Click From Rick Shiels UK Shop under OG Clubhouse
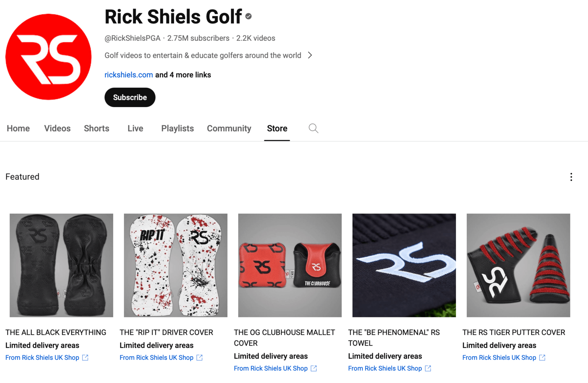Image resolution: width=588 pixels, height=383 pixels. pos(271,368)
